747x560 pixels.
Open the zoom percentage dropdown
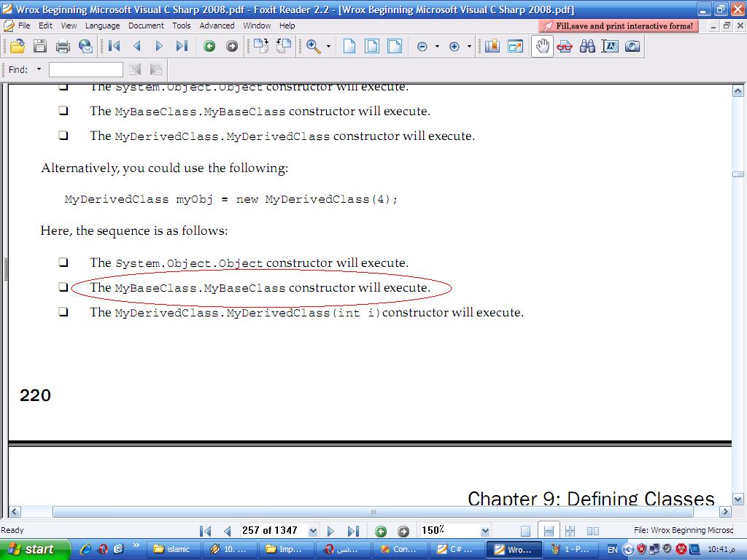(485, 531)
